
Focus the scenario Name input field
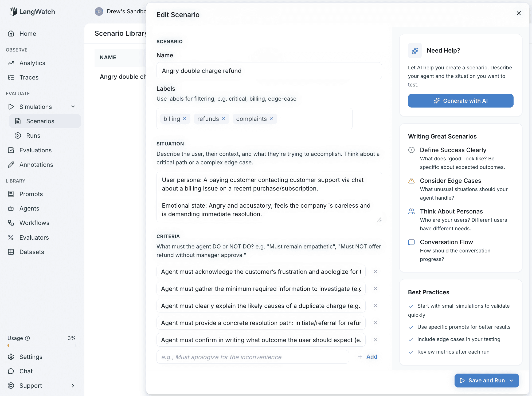coord(269,71)
